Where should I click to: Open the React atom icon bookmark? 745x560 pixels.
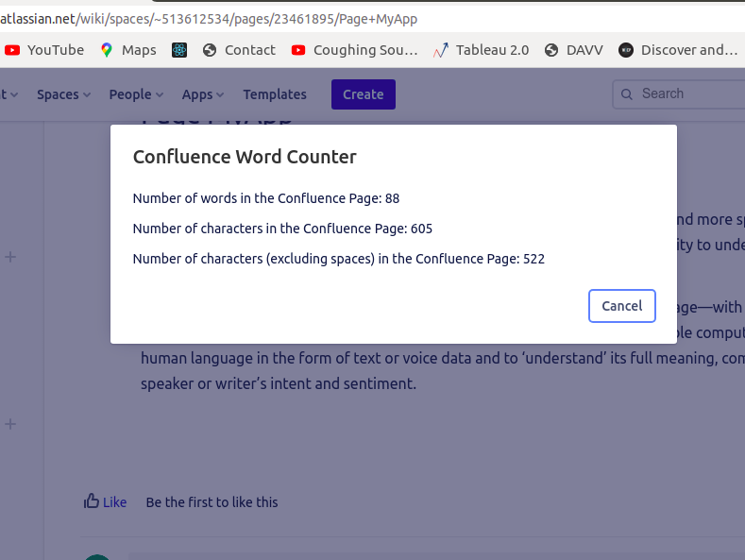pos(179,50)
